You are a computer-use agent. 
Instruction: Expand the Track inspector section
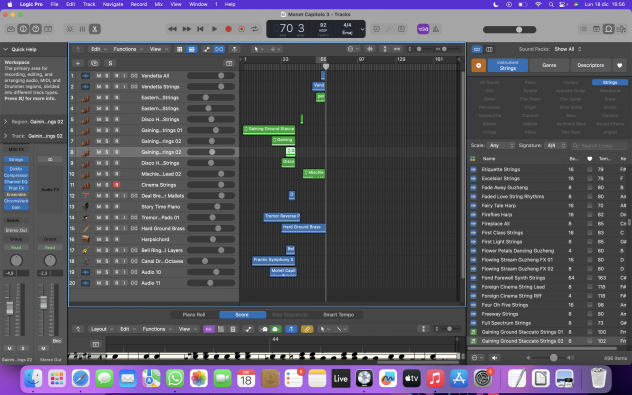pos(6,136)
